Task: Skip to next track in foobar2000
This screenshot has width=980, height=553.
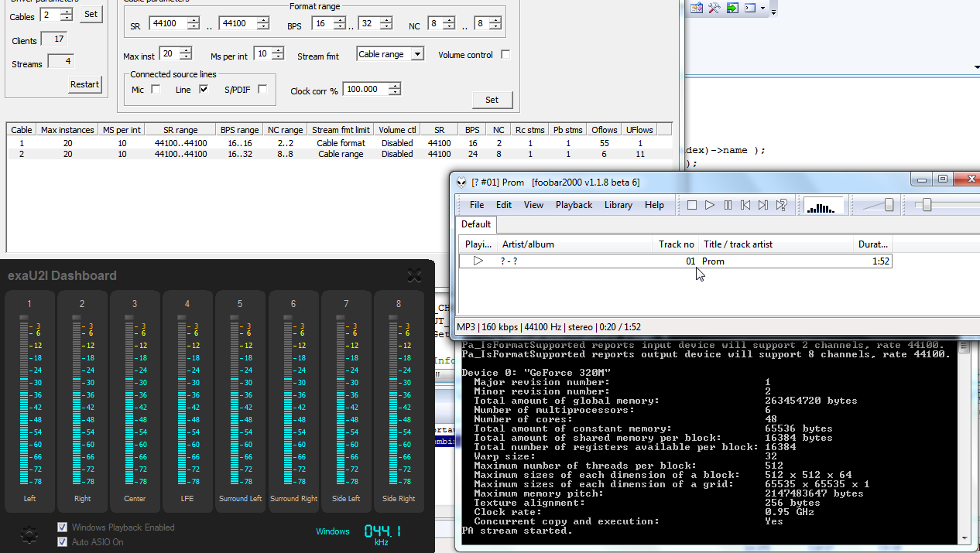Action: click(763, 205)
